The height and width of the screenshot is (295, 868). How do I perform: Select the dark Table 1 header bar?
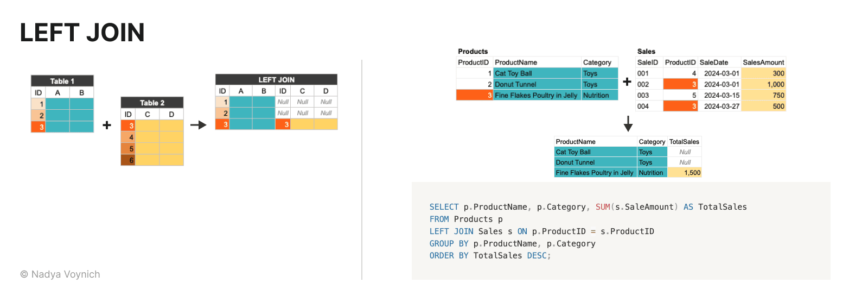62,81
